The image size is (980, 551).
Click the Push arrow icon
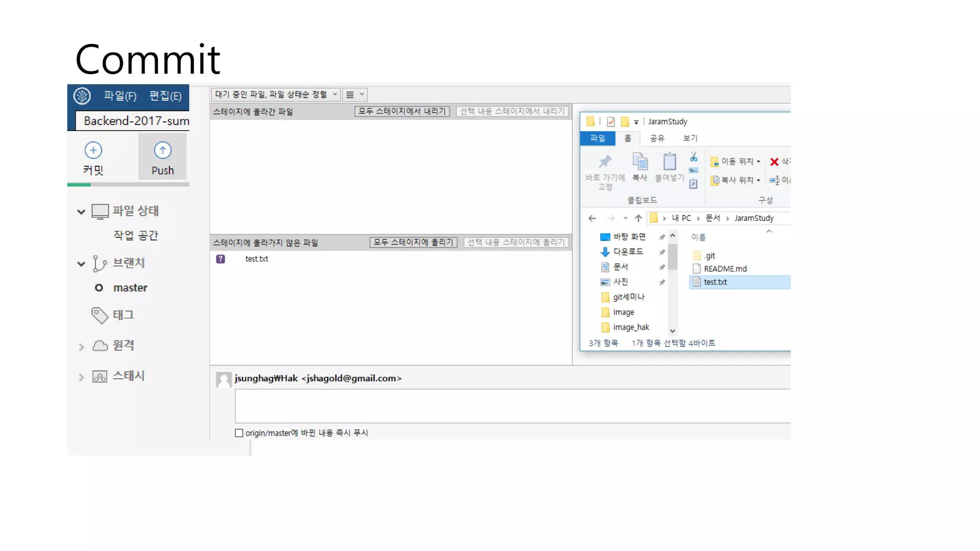tap(163, 151)
